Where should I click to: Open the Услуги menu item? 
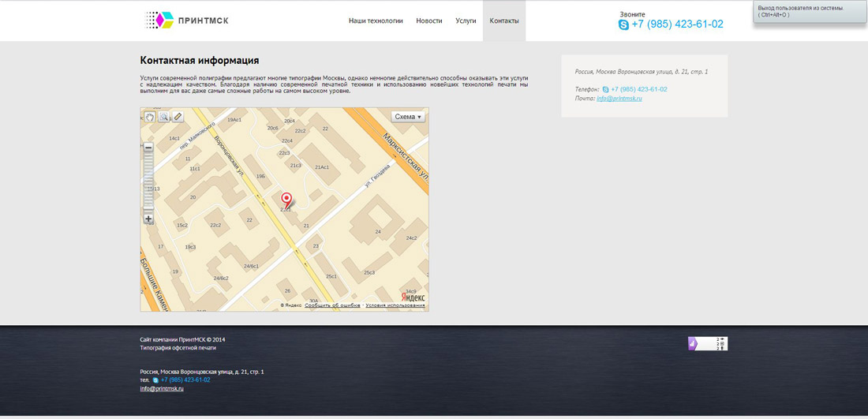pyautogui.click(x=466, y=21)
